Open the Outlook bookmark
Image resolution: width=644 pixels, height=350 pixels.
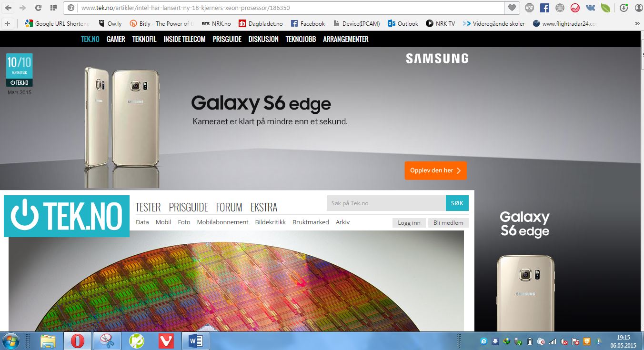pyautogui.click(x=403, y=23)
